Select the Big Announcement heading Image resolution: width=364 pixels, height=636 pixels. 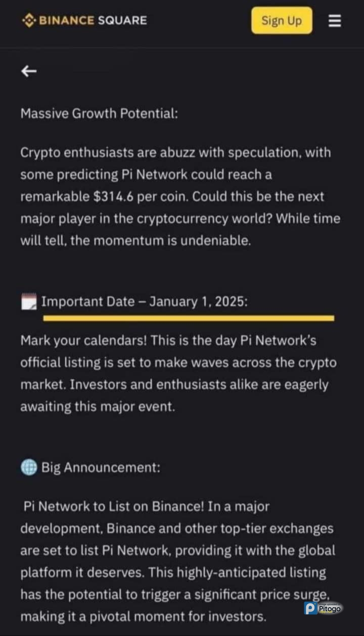pos(101,468)
